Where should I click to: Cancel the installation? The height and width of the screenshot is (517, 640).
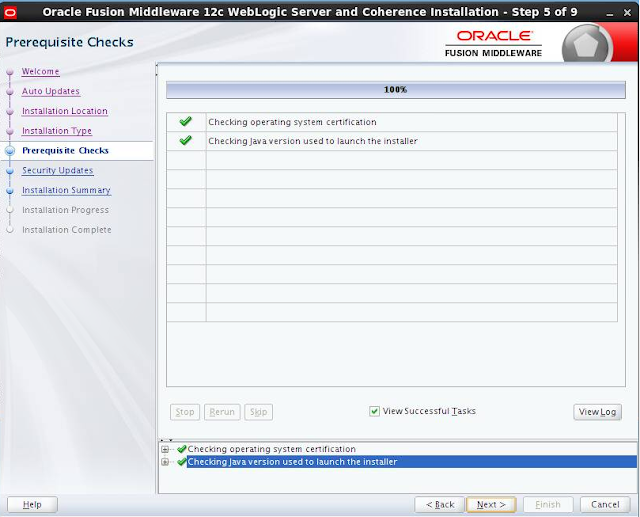tap(605, 505)
